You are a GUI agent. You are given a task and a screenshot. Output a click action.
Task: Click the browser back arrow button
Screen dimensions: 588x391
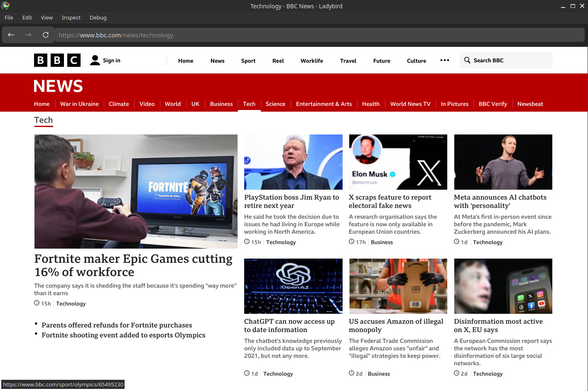pos(11,35)
